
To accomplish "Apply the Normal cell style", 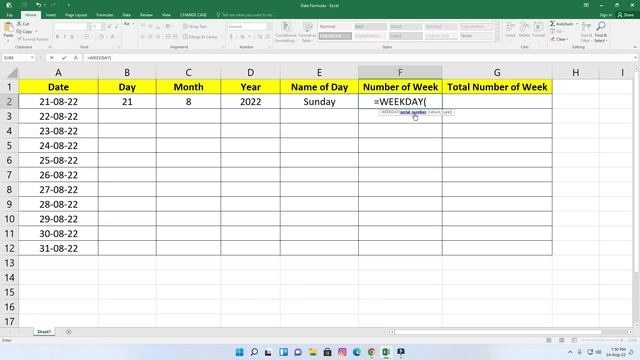I will click(x=335, y=27).
